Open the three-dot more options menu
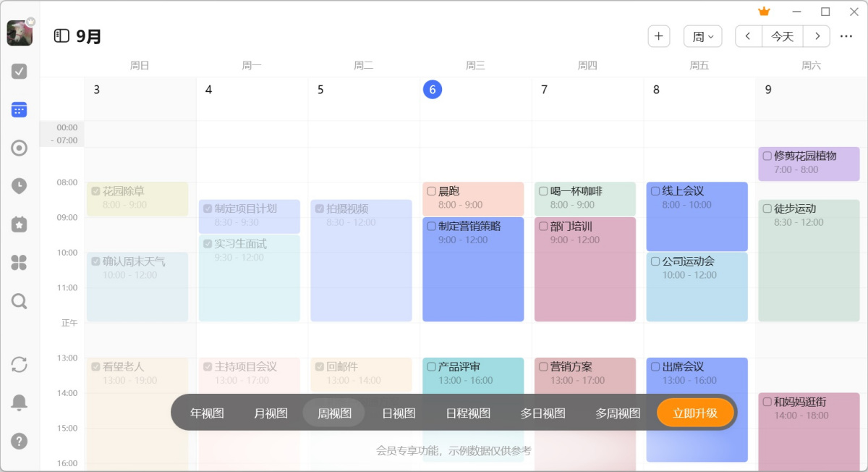868x472 pixels. (x=846, y=36)
